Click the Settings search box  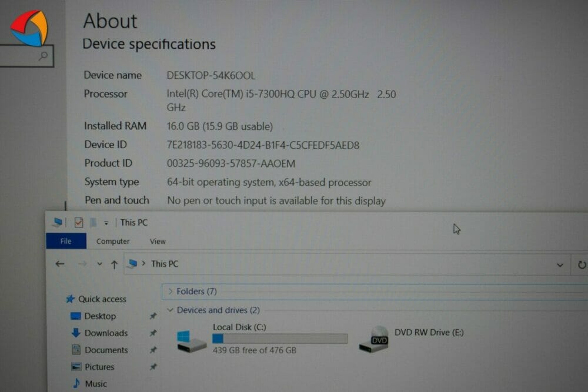coord(26,56)
